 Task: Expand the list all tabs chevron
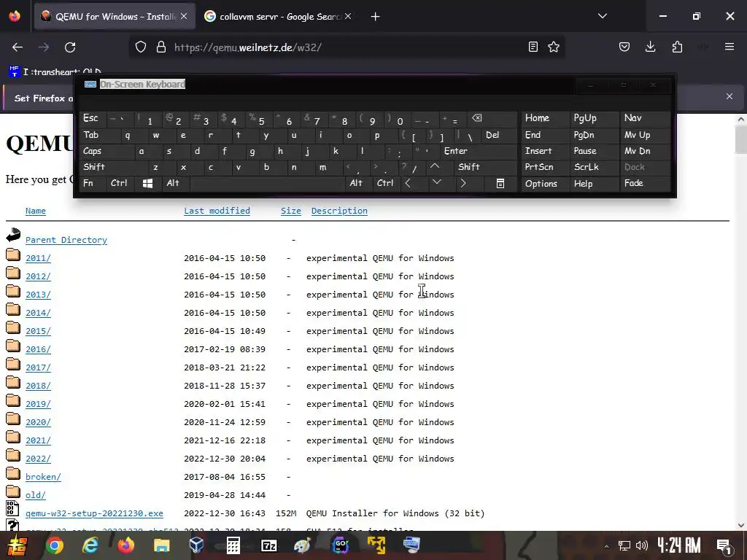click(x=603, y=16)
